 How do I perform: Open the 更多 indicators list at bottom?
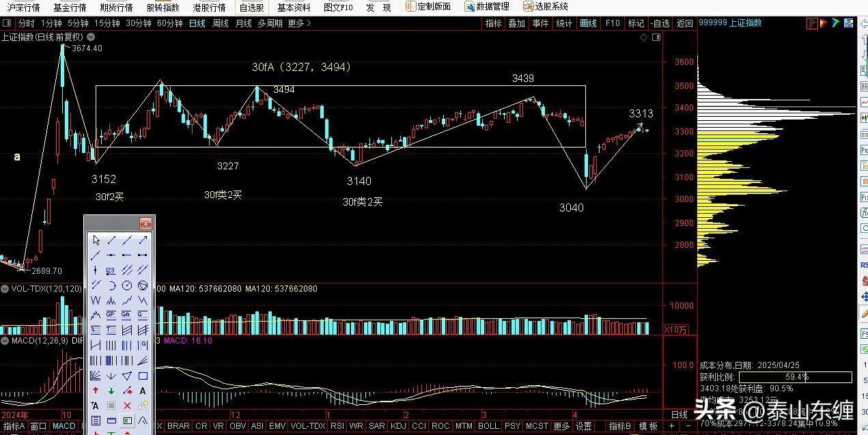point(561,426)
